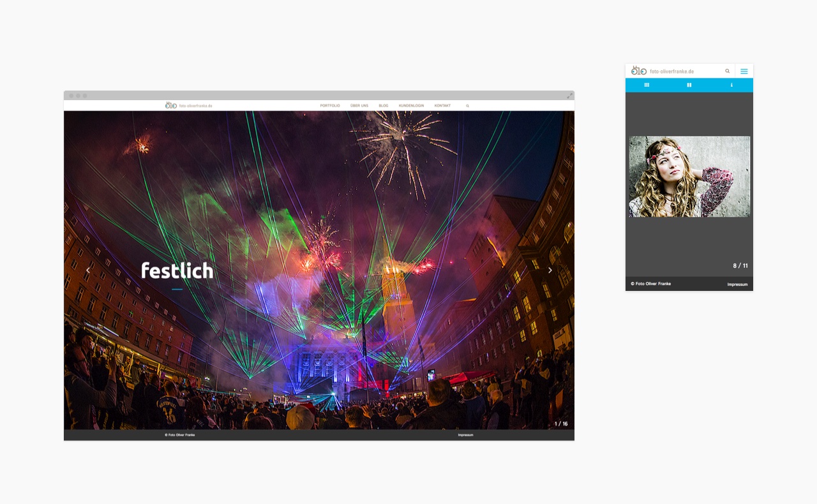Show image info via mobile info icon

pos(731,85)
